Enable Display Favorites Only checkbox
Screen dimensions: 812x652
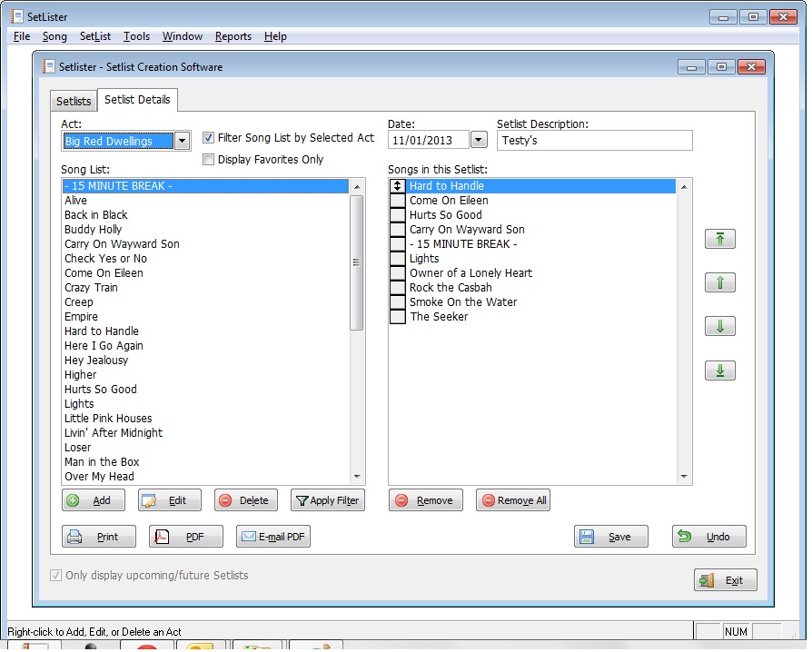209,160
